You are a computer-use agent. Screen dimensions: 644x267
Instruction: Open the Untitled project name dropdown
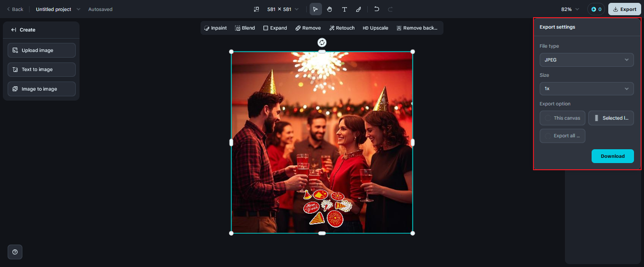58,9
